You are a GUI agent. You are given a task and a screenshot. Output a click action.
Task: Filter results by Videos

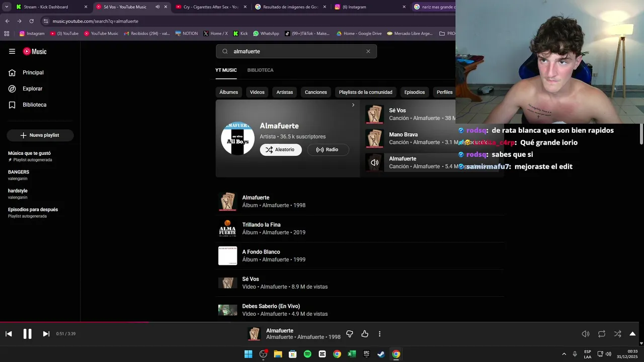[257, 92]
